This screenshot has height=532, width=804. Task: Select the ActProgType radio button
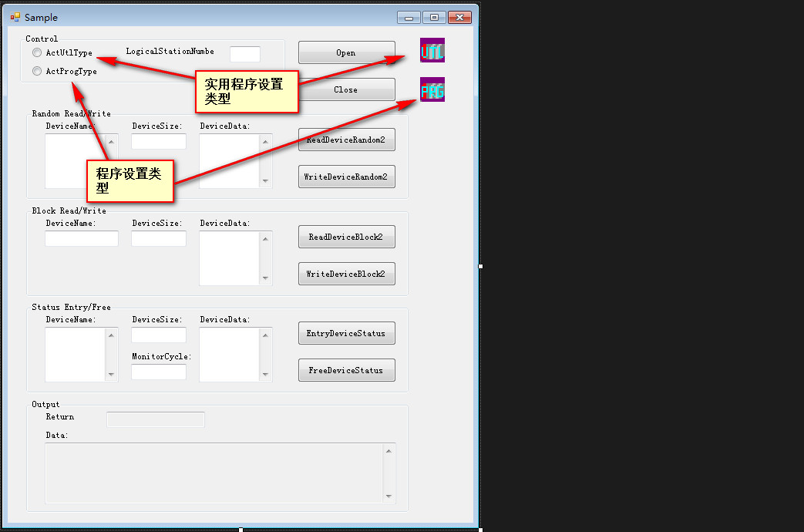37,71
